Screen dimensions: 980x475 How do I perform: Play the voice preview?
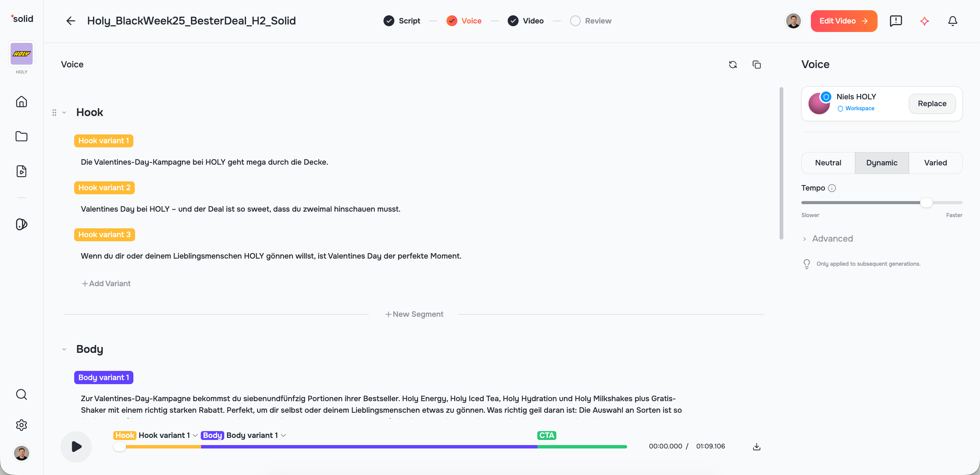pos(76,446)
